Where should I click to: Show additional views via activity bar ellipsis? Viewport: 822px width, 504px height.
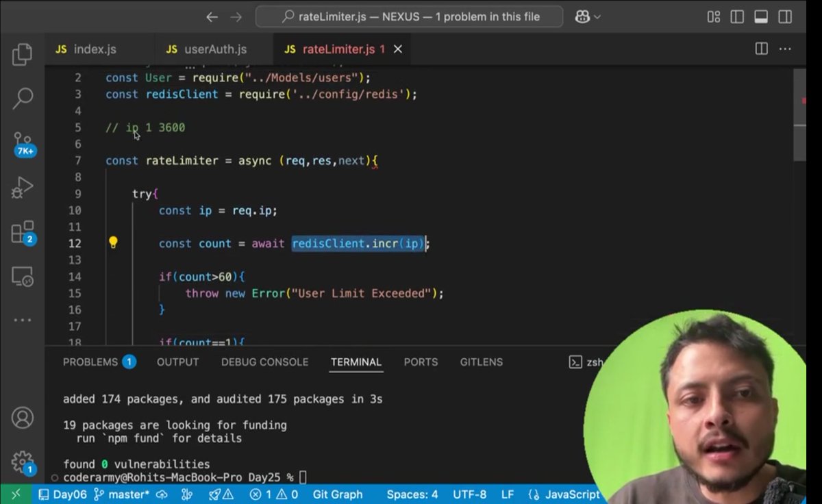[23, 320]
